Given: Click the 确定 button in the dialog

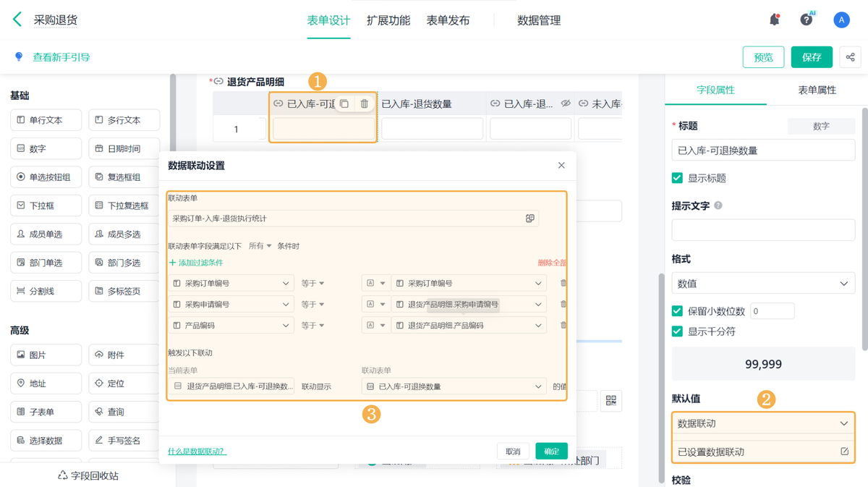Looking at the screenshot, I should click(551, 451).
